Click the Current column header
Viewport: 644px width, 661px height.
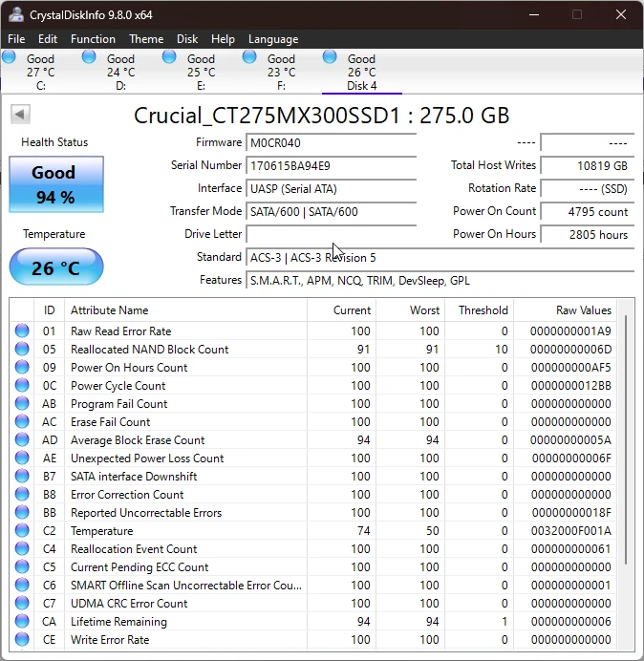point(341,310)
